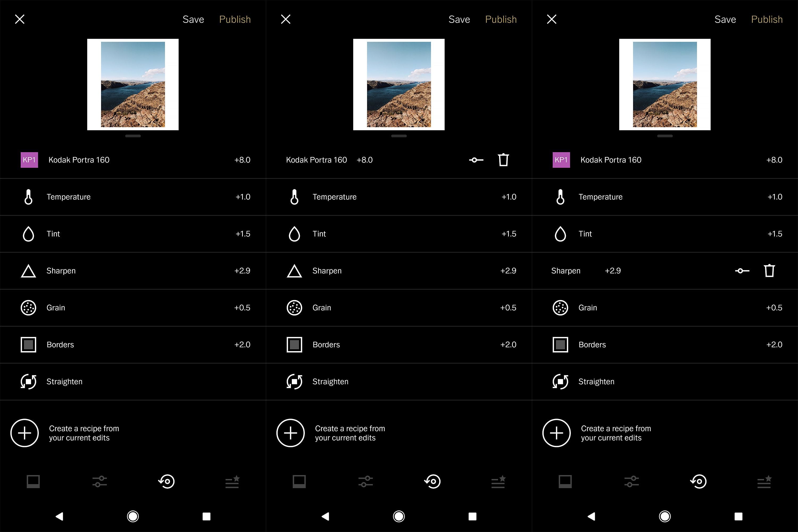The image size is (798, 532).
Task: Tap Publish in the left panel
Action: pyautogui.click(x=235, y=19)
